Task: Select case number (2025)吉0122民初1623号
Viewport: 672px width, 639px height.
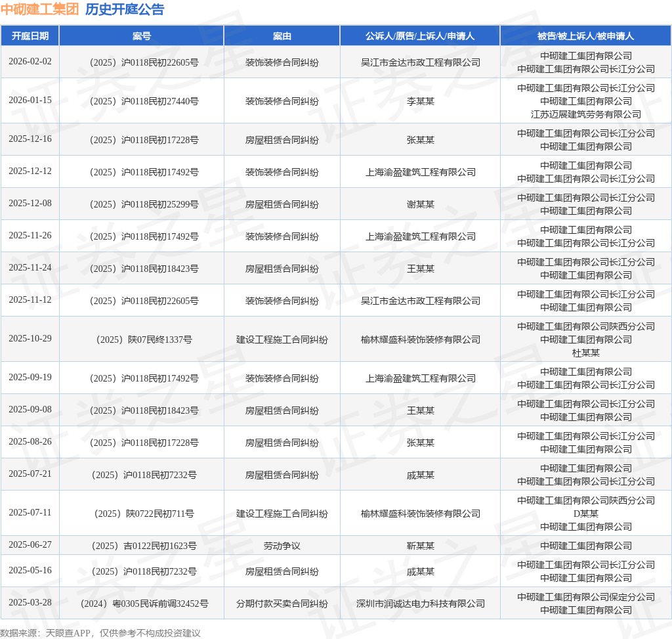Action: pos(144,546)
